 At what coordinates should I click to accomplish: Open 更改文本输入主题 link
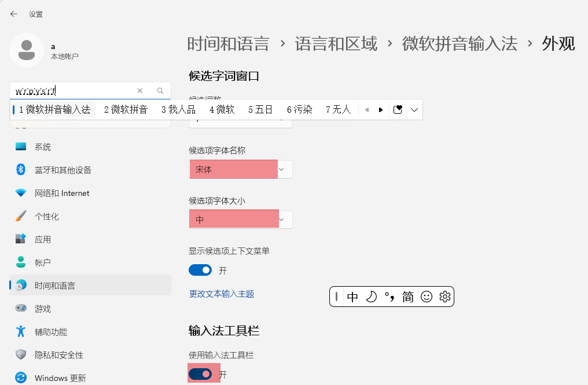point(222,294)
